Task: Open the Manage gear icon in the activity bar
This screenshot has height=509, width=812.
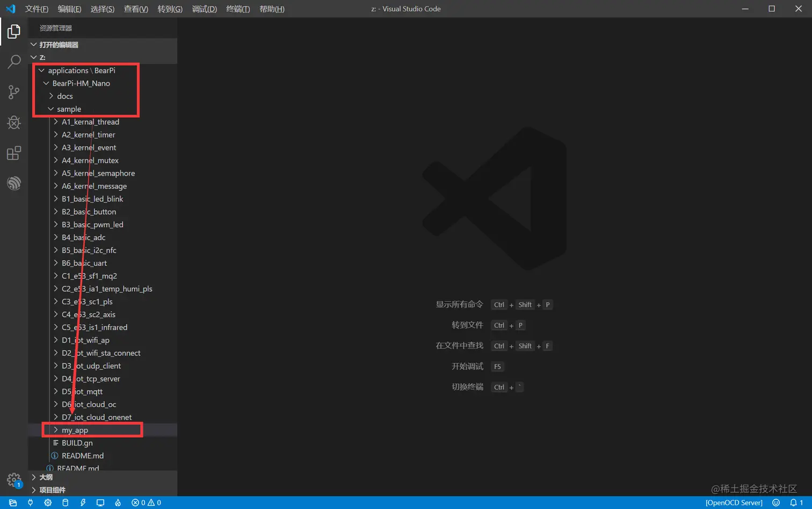Action: pos(14,480)
